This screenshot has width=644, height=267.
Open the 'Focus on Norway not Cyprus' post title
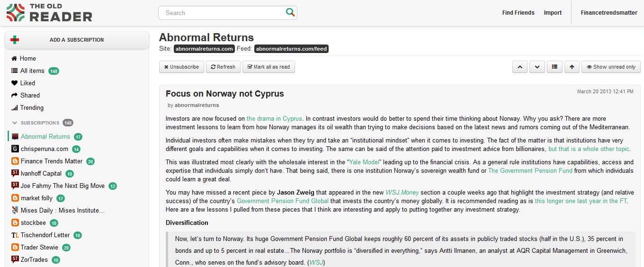tap(225, 93)
